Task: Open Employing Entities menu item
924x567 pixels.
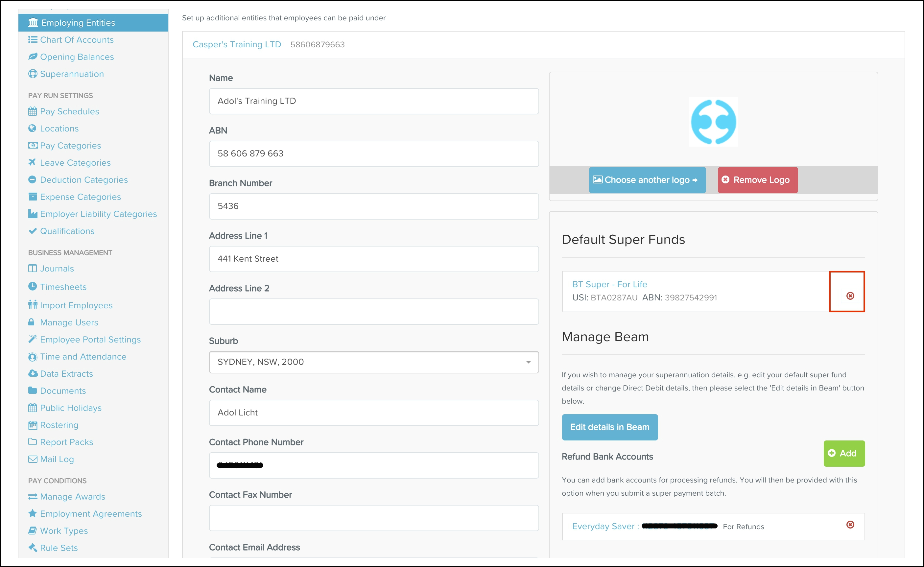Action: 78,23
